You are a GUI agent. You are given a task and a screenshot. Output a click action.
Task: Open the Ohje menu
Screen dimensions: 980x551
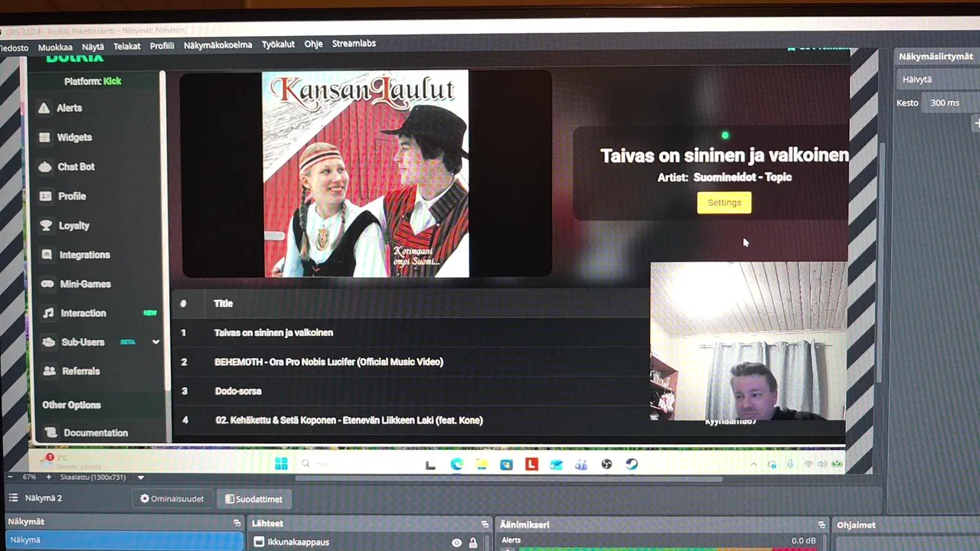313,44
